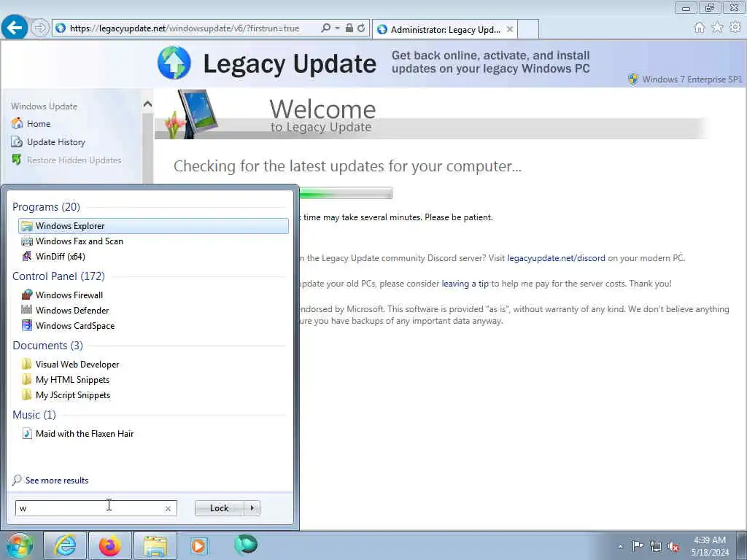Open the Favorites star icon
The width and height of the screenshot is (747, 560).
click(717, 28)
